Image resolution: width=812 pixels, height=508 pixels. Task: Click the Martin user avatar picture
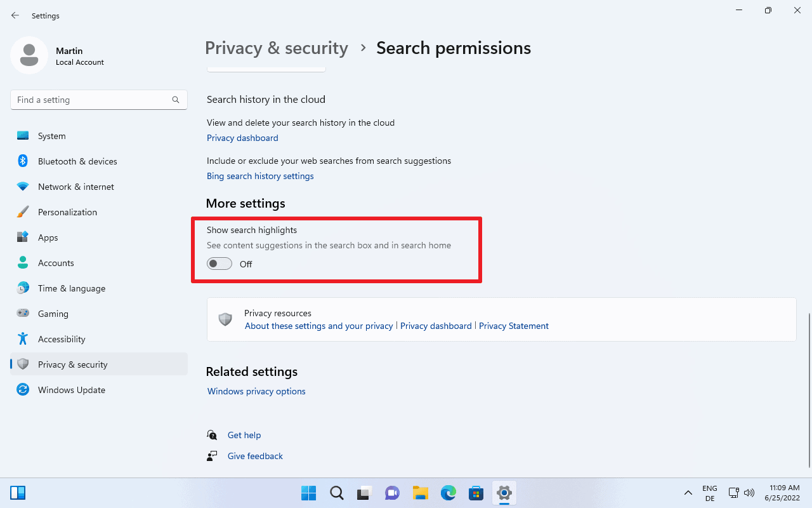coord(29,55)
